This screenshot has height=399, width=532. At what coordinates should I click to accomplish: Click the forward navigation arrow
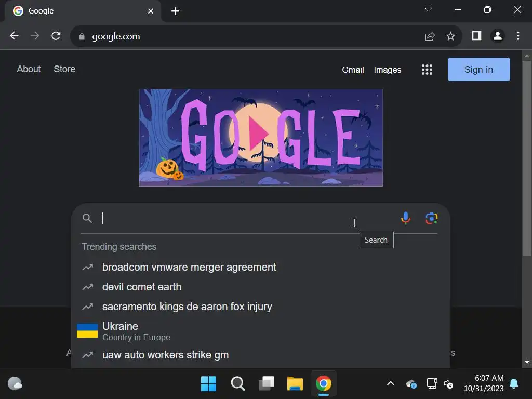click(35, 36)
